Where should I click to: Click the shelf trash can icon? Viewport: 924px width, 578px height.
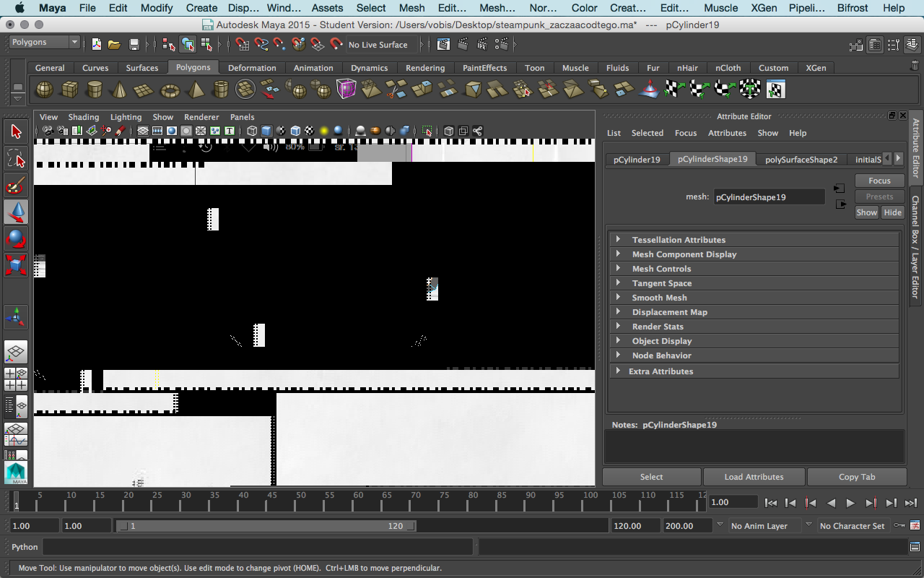pos(915,66)
